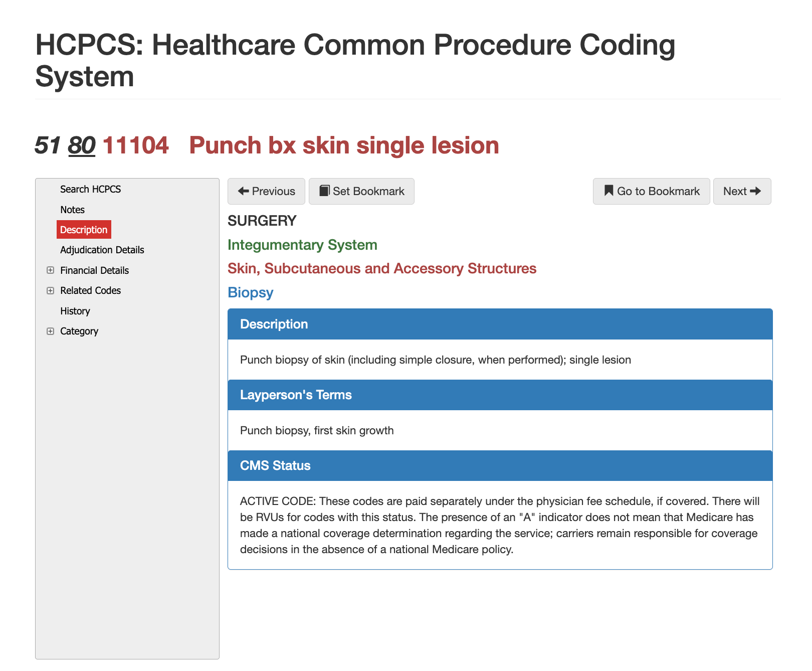This screenshot has width=812, height=671.
Task: Click the underlined 80 modifier indicator
Action: pyautogui.click(x=82, y=145)
